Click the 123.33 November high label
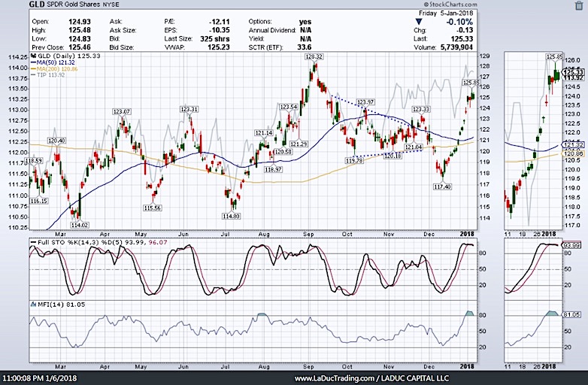 coord(421,109)
